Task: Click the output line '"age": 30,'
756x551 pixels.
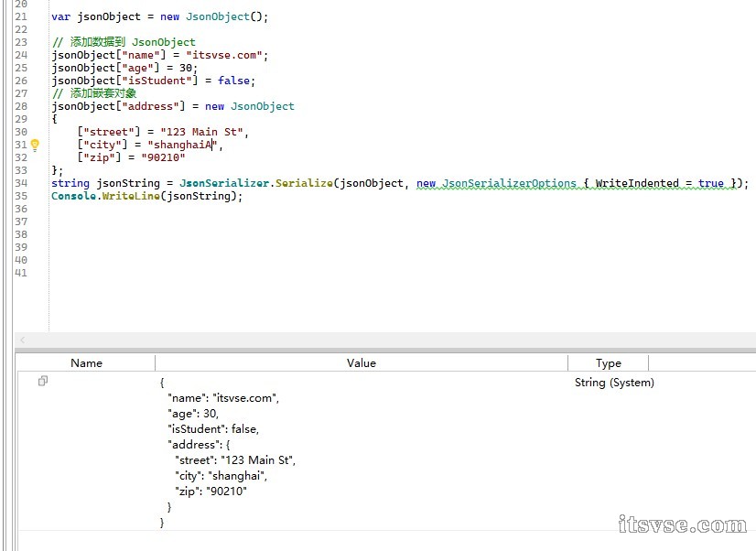Action: [193, 414]
